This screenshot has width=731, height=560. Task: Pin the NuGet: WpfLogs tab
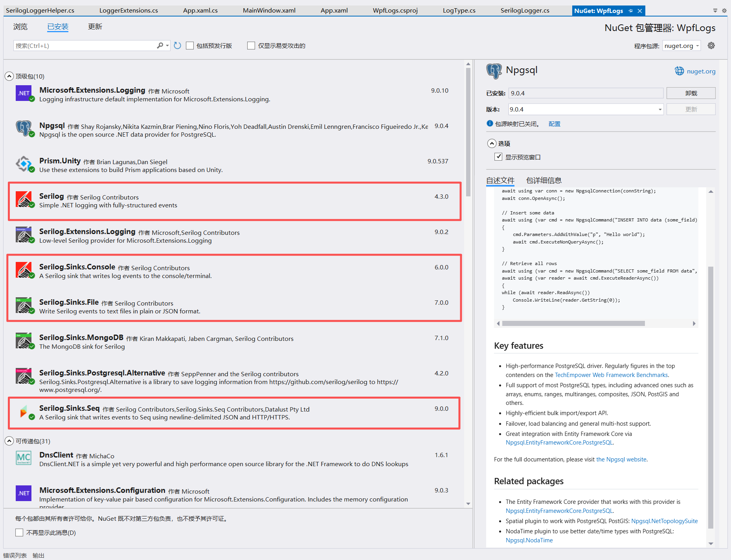pos(630,11)
